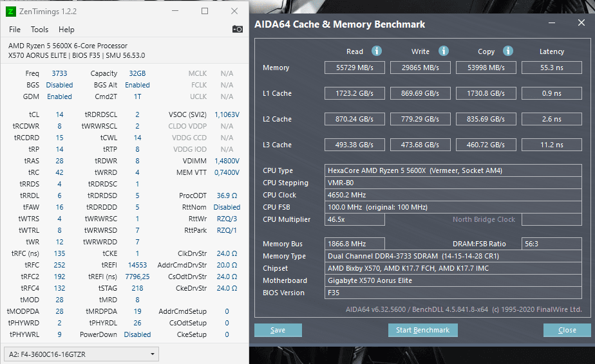Maximize the ZenTimings window
Viewport: 595px width, 364px height.
pos(205,11)
